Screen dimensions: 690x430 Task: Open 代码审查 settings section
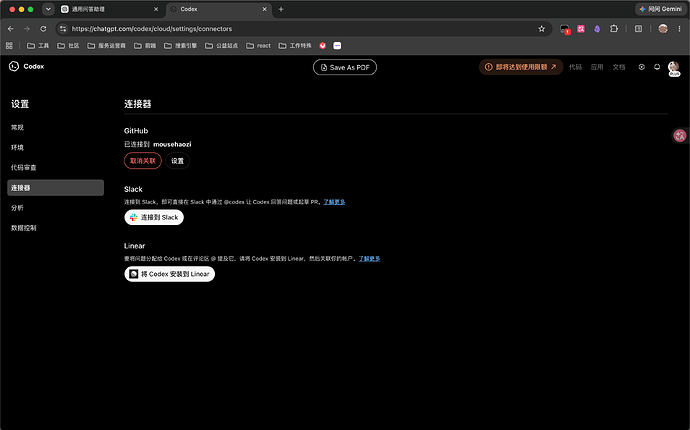(x=55, y=167)
